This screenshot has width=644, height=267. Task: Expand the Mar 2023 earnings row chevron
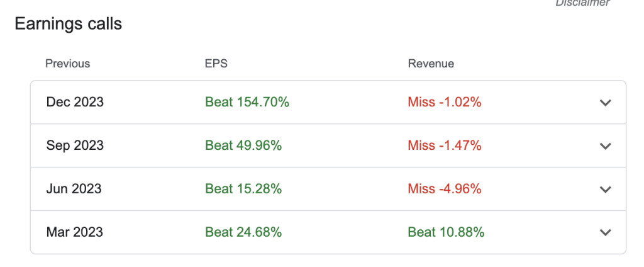tap(605, 232)
